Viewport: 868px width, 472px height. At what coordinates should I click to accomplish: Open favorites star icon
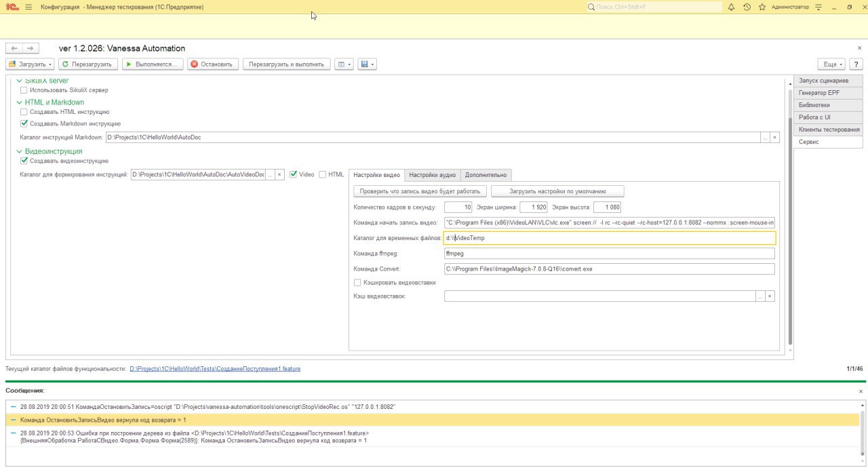[x=762, y=7]
